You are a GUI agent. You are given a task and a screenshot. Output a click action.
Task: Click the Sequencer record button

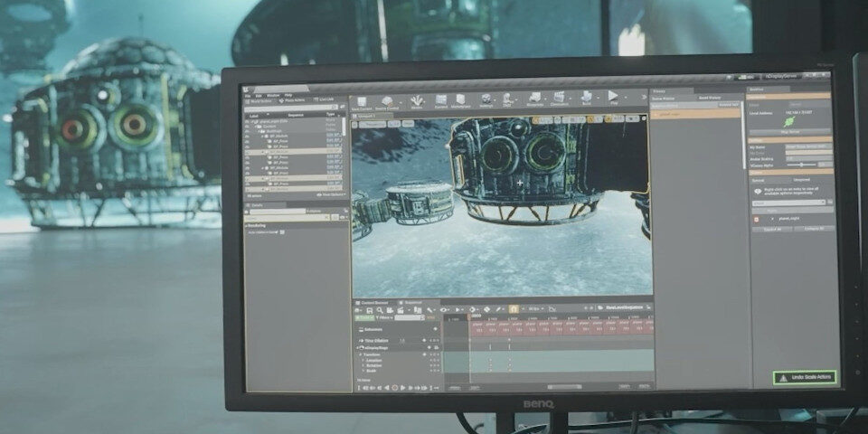pyautogui.click(x=395, y=388)
